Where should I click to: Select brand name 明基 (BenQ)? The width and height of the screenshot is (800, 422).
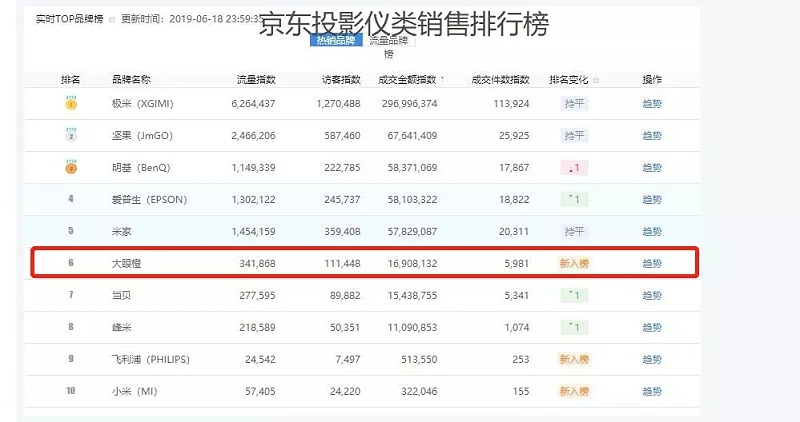click(x=141, y=167)
